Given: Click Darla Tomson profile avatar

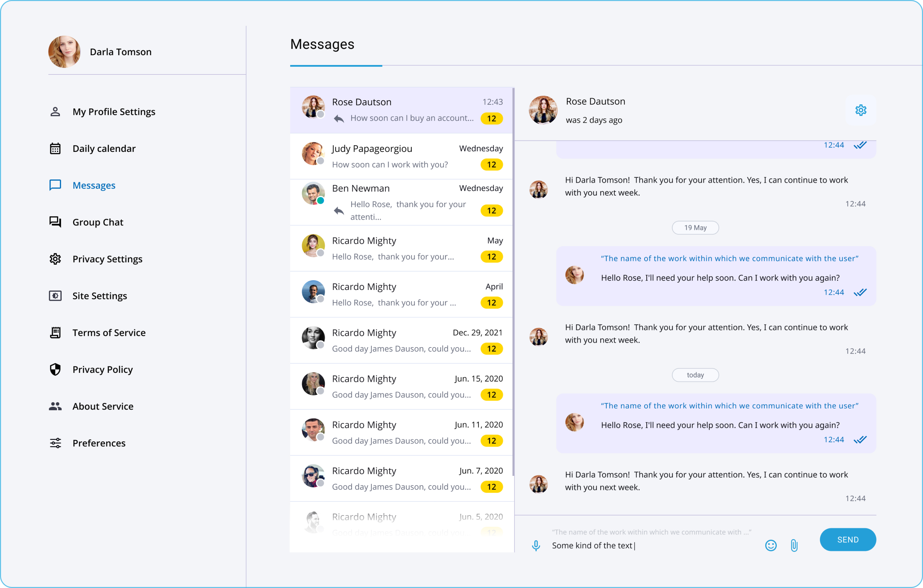Looking at the screenshot, I should [x=64, y=52].
